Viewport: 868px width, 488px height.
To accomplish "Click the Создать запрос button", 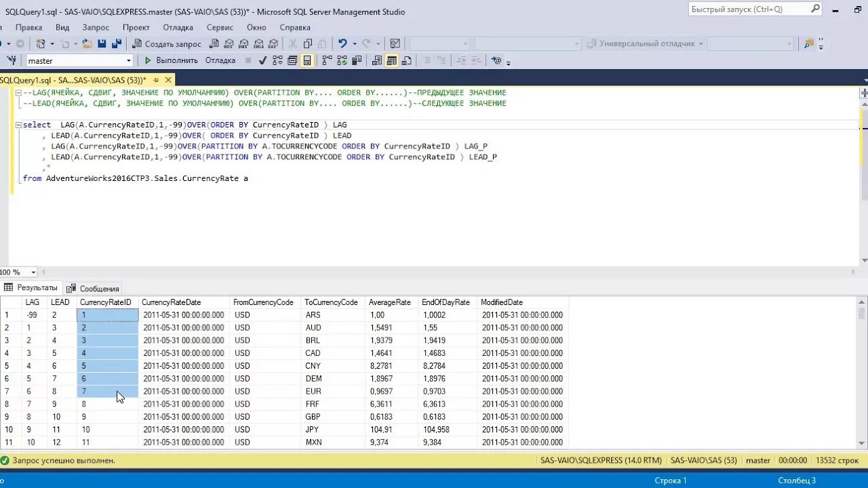I will pyautogui.click(x=167, y=43).
